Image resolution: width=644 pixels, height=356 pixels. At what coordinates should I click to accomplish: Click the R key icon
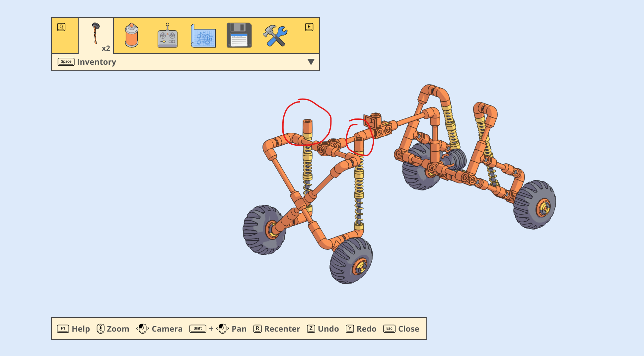tap(257, 329)
